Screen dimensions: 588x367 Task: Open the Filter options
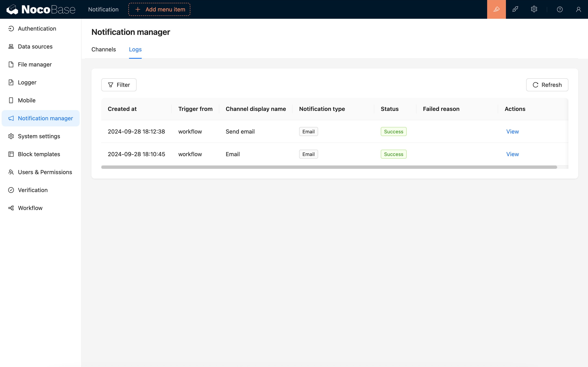tap(119, 85)
